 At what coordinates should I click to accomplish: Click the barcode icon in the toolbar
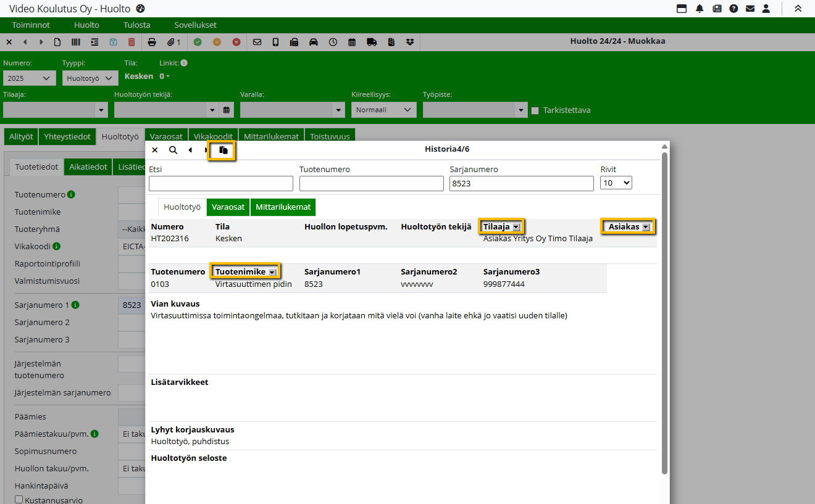pos(75,42)
